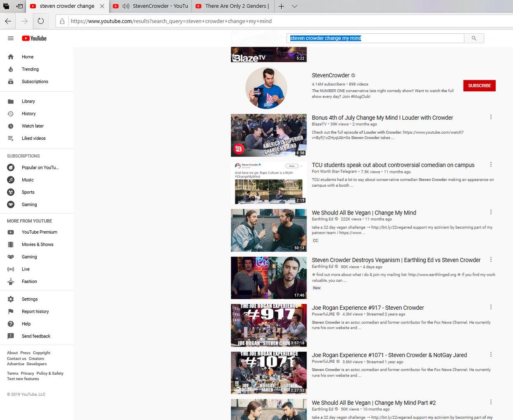Click the YouTube search input field

[375, 38]
